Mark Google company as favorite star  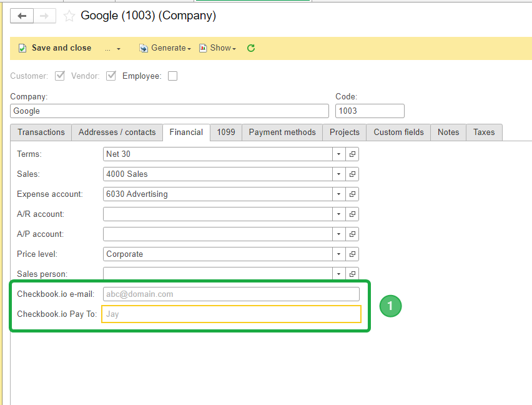pyautogui.click(x=69, y=16)
